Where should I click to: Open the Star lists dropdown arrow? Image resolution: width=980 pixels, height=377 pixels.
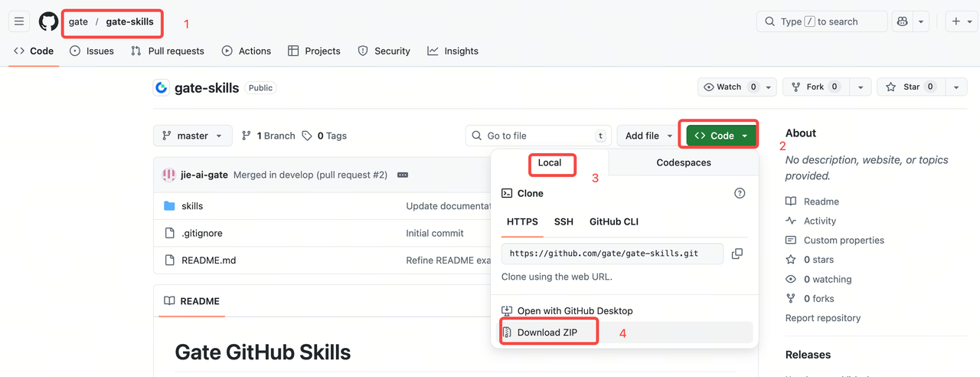click(x=955, y=87)
